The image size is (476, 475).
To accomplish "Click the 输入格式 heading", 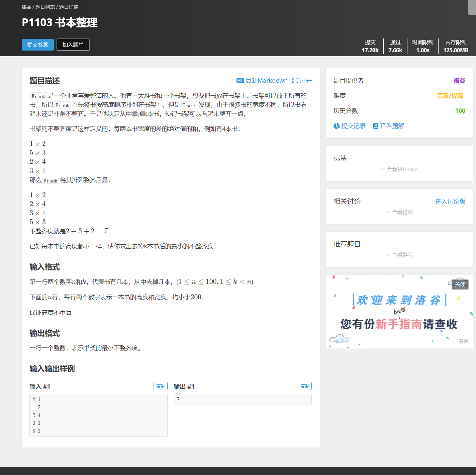I will point(44,267).
